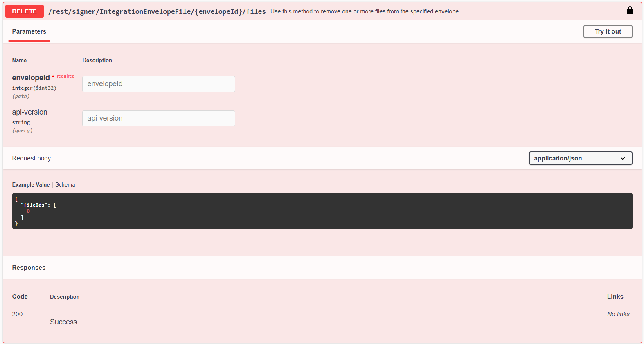The height and width of the screenshot is (344, 644).
Task: Click the No links text
Action: (x=618, y=314)
